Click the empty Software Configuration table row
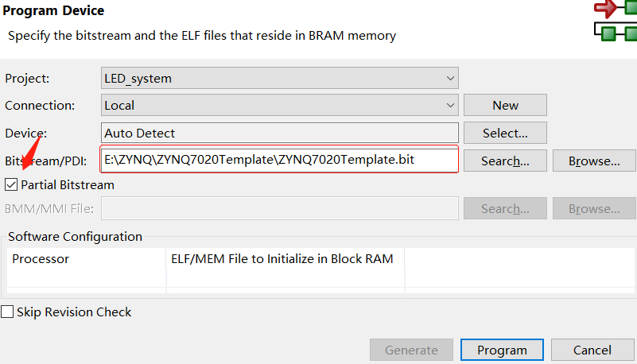Viewport: 637px width, 364px height. (x=318, y=280)
